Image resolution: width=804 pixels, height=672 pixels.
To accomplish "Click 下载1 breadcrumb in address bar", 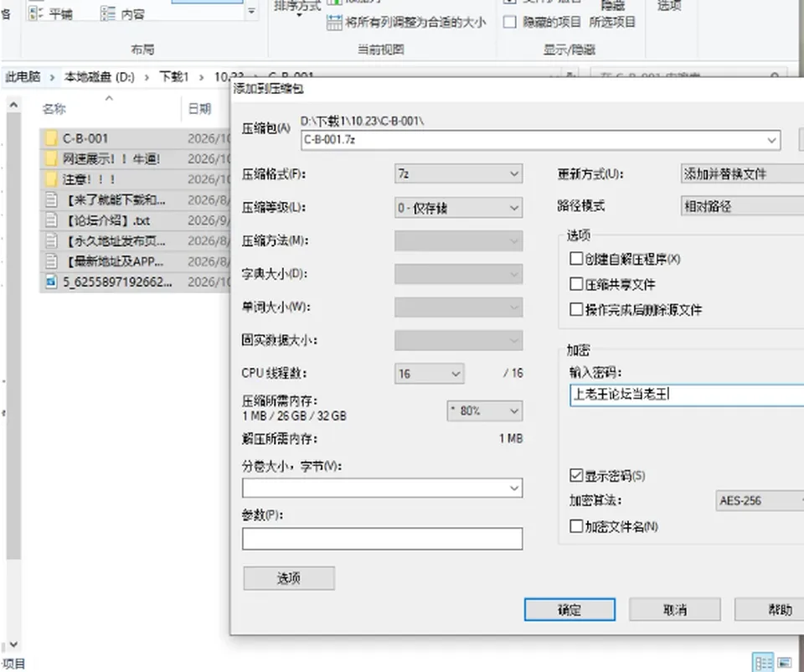I will point(174,77).
